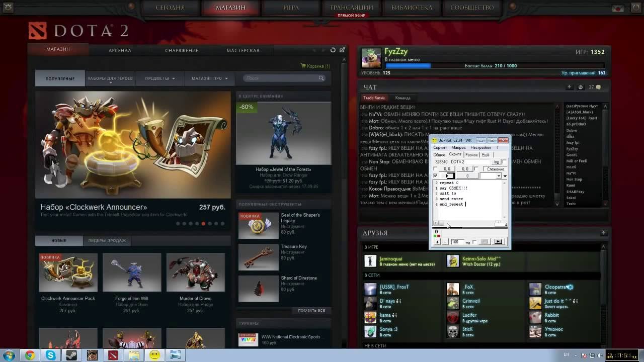Image resolution: width=644 pixels, height=362 pixels.
Task: Open Murder of Crows item thumbnail
Action: (196, 273)
